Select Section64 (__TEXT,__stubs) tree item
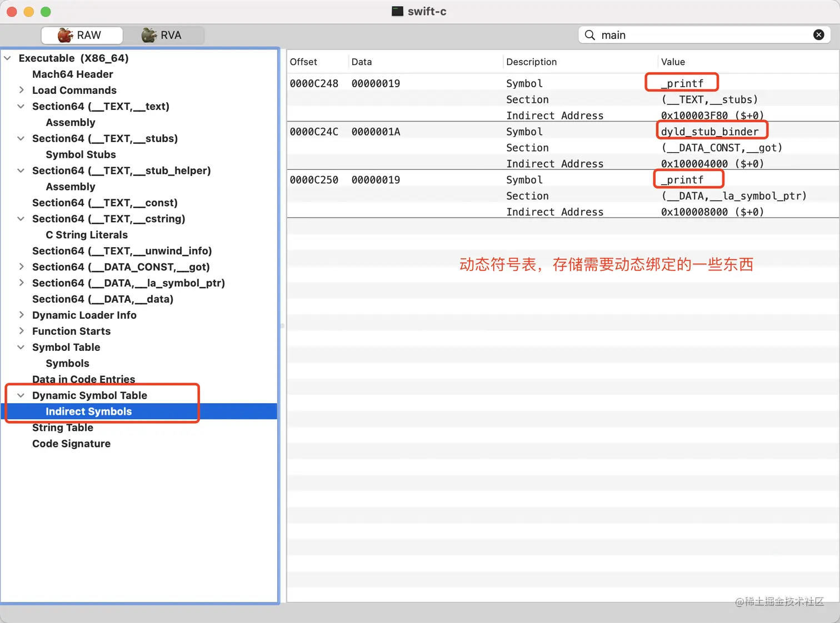 click(x=105, y=139)
